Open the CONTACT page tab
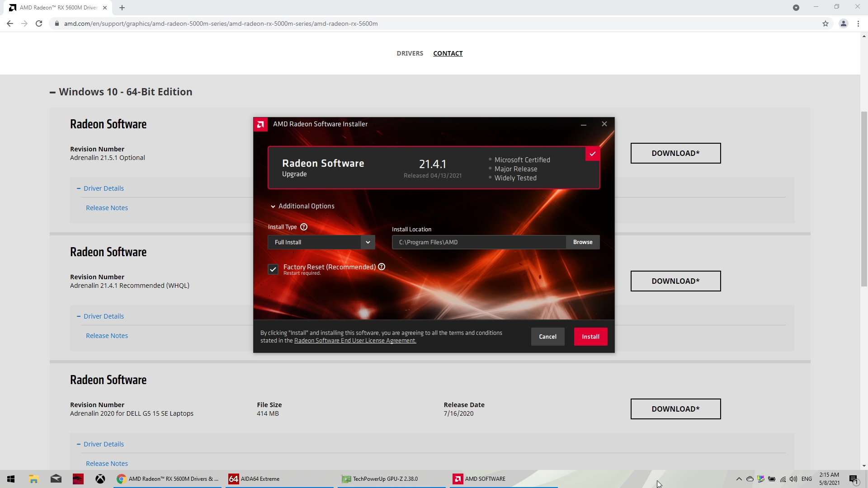 [448, 53]
